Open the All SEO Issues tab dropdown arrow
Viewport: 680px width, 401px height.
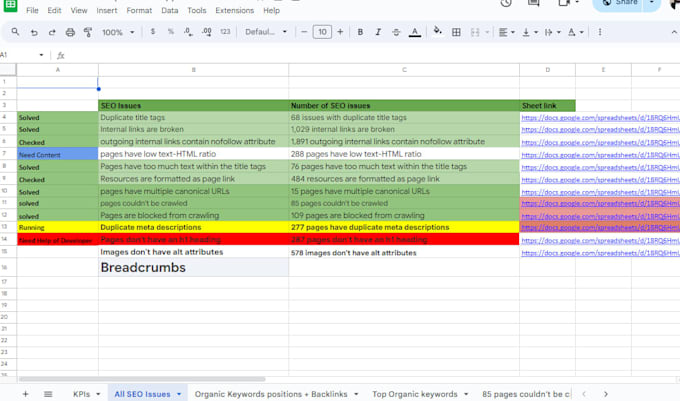[179, 394]
